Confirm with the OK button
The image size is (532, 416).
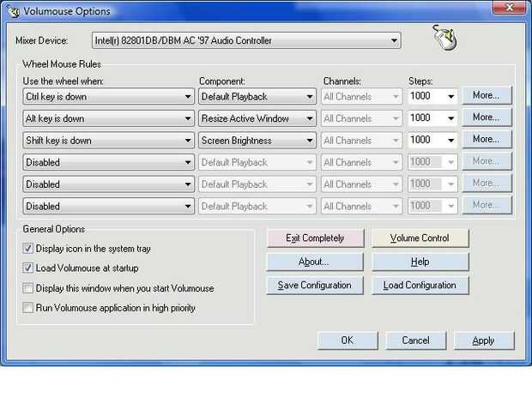[x=348, y=341]
